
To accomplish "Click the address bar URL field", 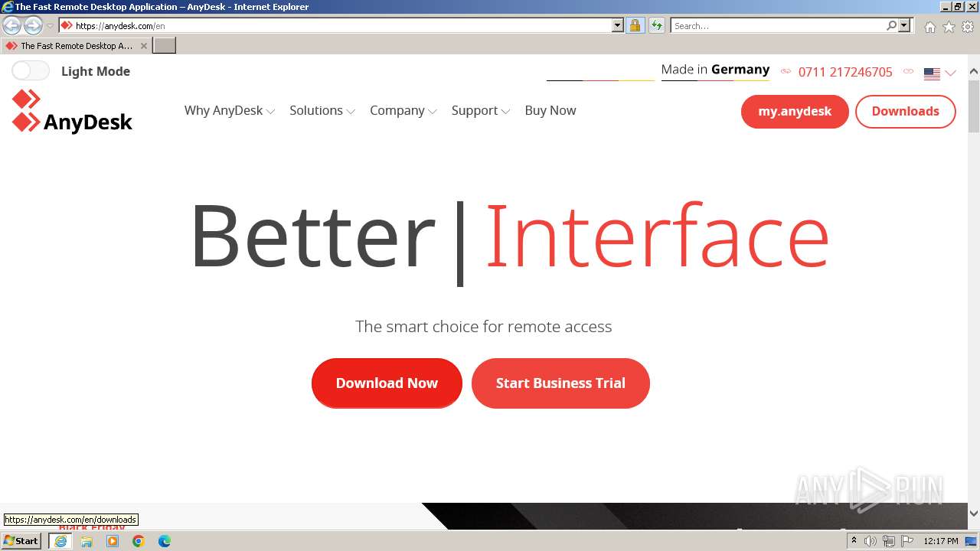I will [x=335, y=26].
